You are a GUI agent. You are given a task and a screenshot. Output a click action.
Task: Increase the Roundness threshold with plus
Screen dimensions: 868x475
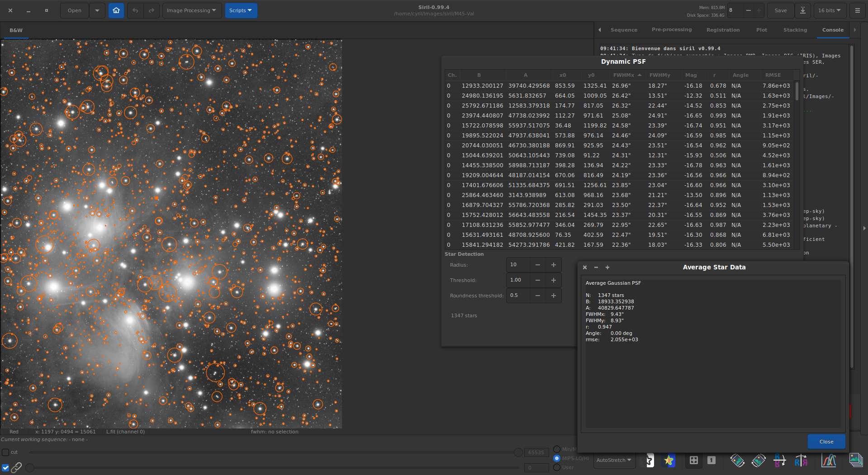click(553, 296)
